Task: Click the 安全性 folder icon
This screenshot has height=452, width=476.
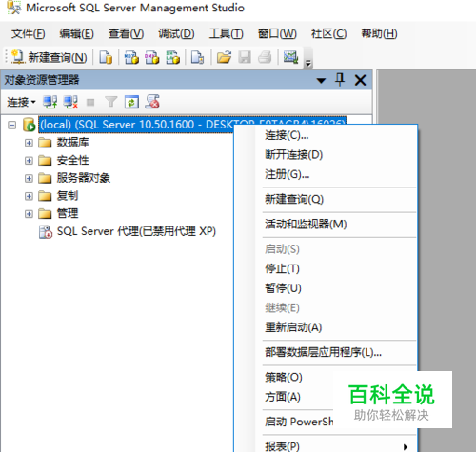Action: [x=45, y=161]
